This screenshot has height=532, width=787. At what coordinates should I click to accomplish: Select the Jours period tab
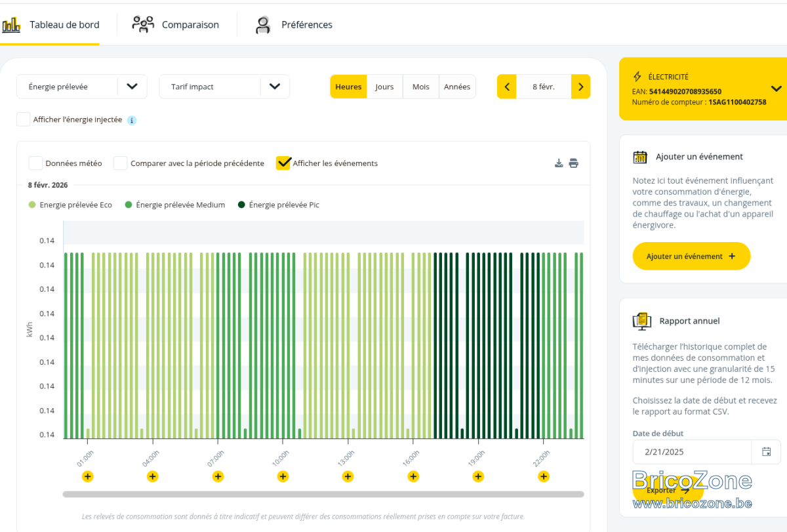[384, 87]
